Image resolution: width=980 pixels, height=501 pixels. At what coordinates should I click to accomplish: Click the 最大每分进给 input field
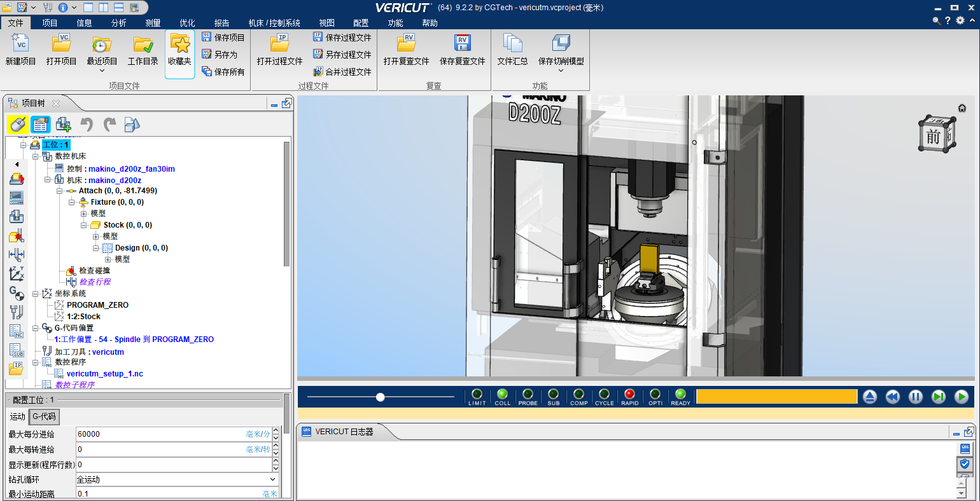click(174, 434)
